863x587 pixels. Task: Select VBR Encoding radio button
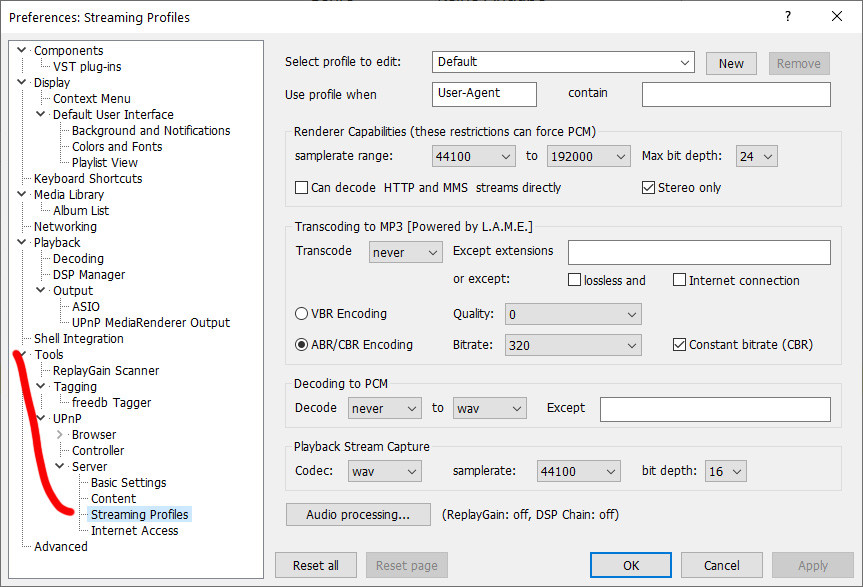click(301, 314)
